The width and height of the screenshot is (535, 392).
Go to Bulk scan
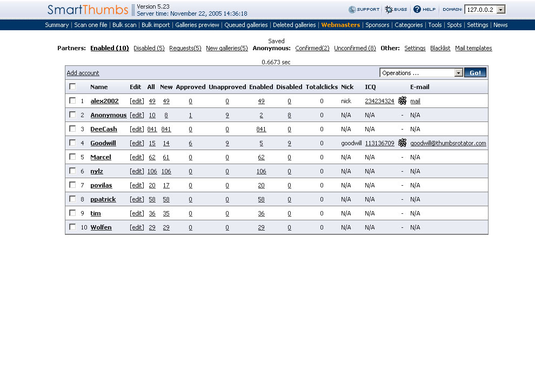124,25
